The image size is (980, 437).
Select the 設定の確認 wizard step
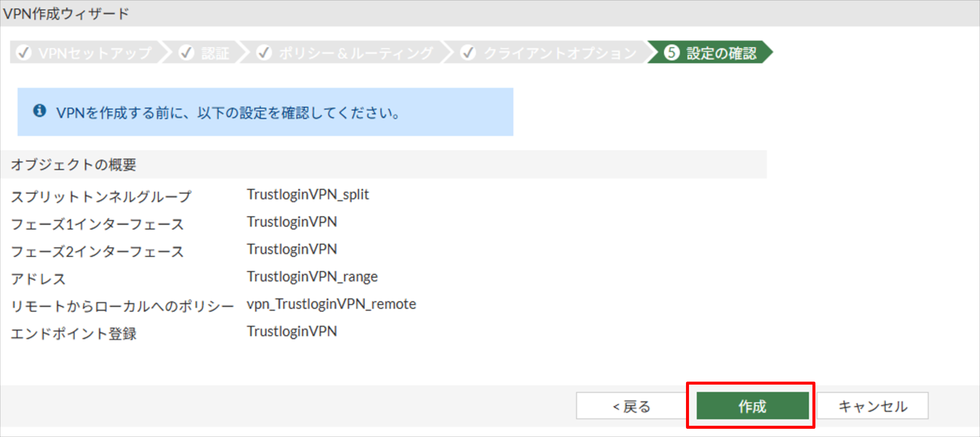[710, 52]
